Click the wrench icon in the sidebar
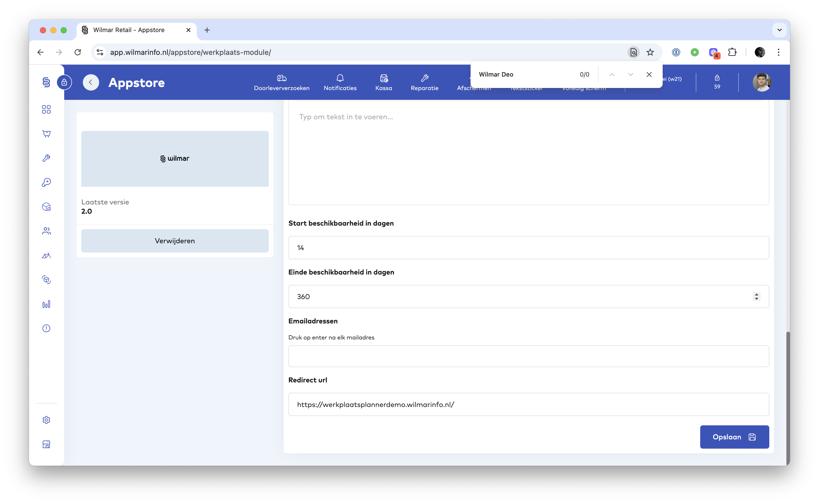The image size is (819, 504). click(x=46, y=158)
